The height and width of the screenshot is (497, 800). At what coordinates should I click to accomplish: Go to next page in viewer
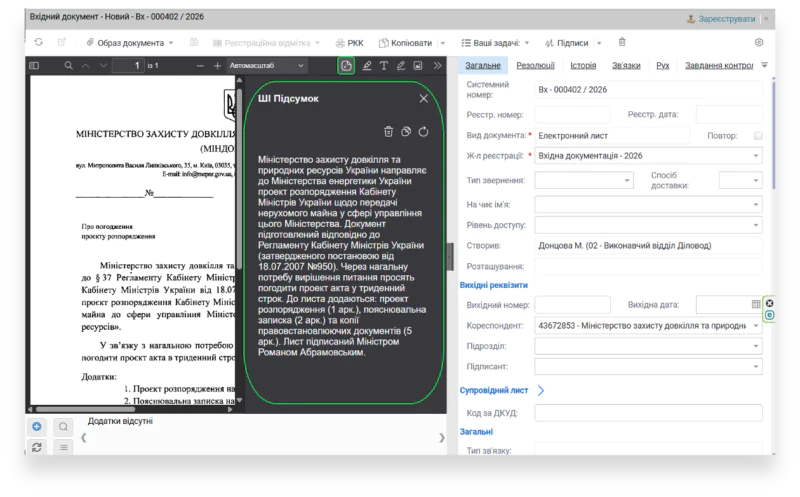(104, 65)
